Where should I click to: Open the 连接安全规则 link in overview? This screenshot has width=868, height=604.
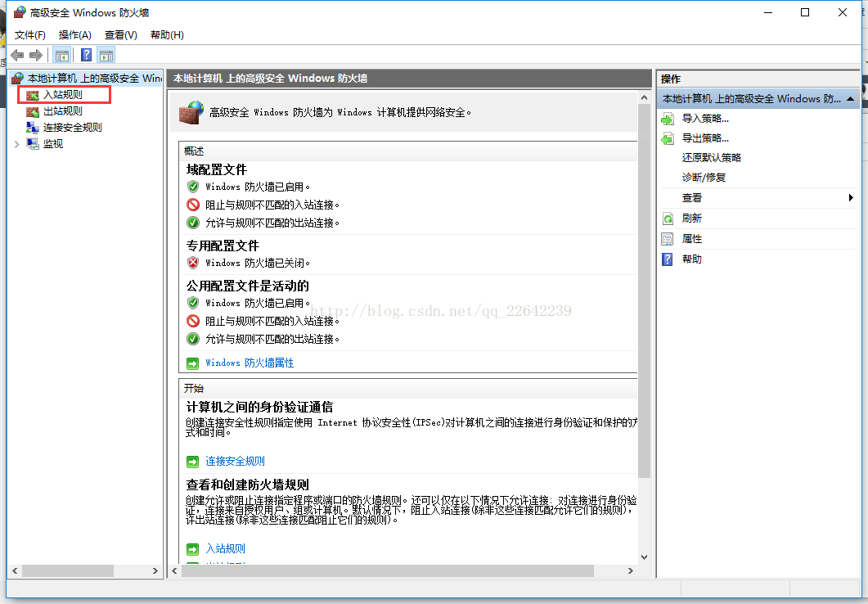pyautogui.click(x=235, y=462)
